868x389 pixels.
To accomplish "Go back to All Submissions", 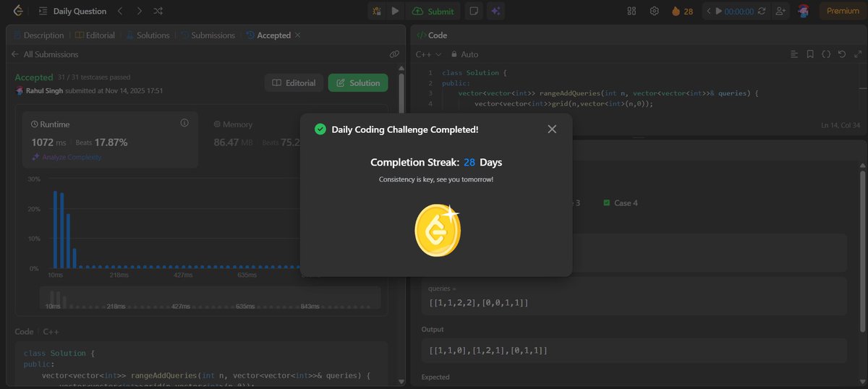I will click(x=45, y=54).
